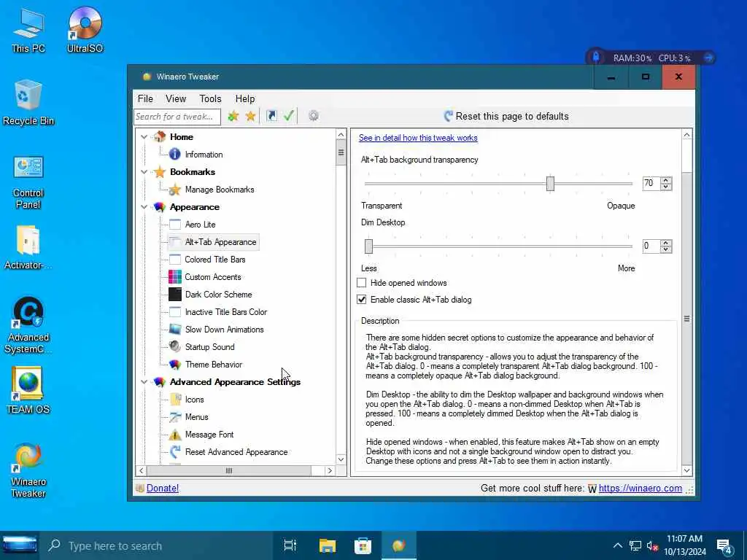Select Colored Title Bars in tree
This screenshot has height=560, width=747.
tap(215, 260)
